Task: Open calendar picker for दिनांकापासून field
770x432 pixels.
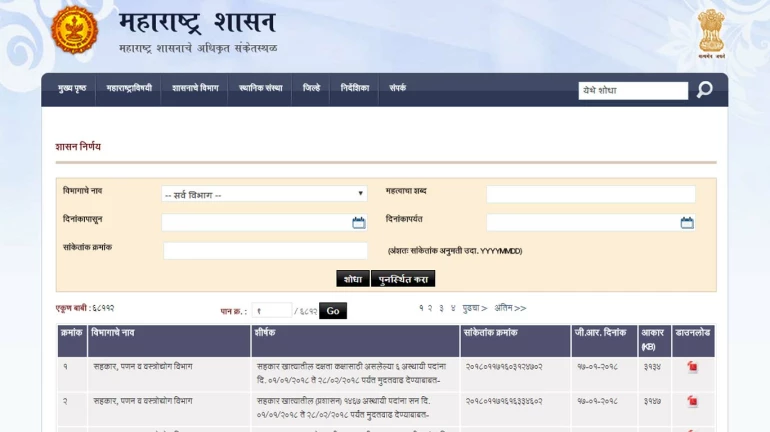Action: [359, 223]
